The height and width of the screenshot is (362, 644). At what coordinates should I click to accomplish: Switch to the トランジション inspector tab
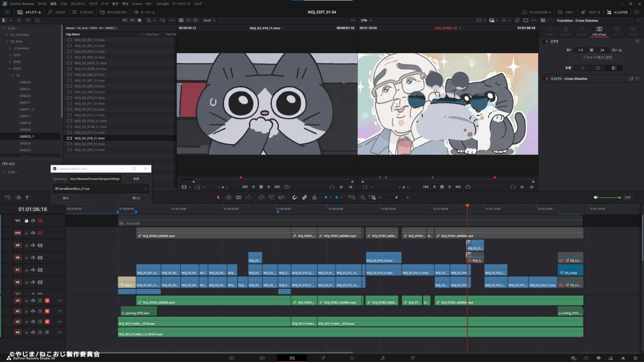pyautogui.click(x=599, y=31)
